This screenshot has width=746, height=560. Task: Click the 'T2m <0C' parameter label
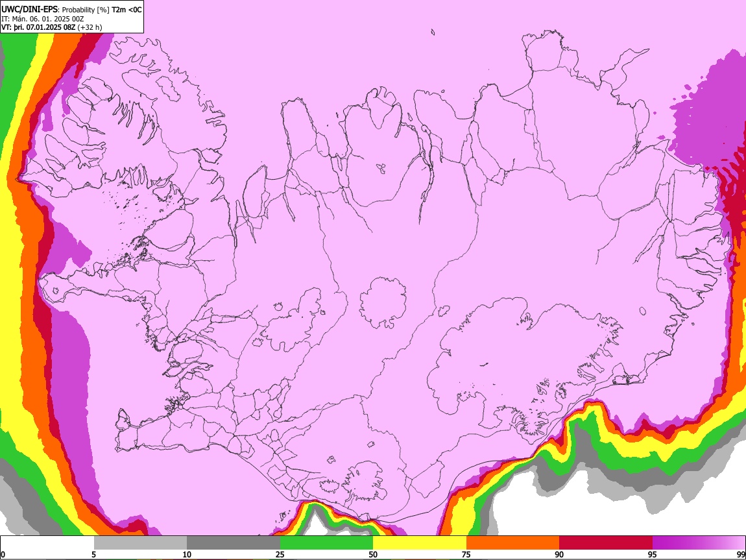(126, 10)
